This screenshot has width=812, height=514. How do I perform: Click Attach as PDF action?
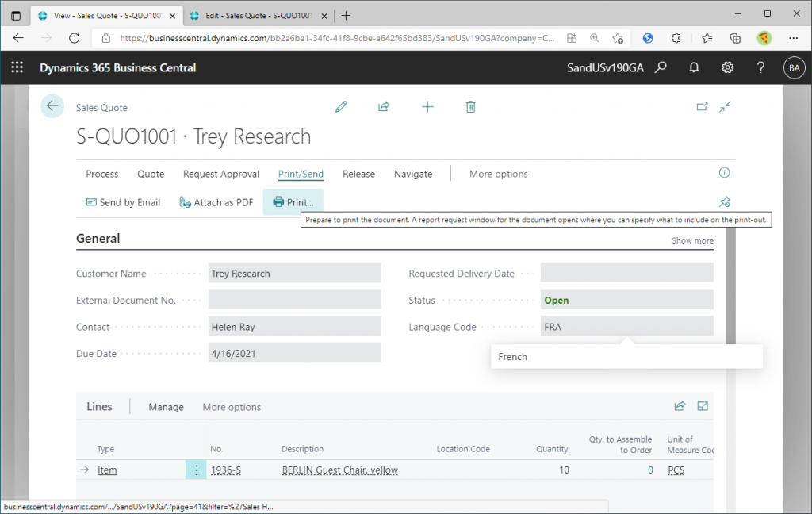pyautogui.click(x=216, y=202)
